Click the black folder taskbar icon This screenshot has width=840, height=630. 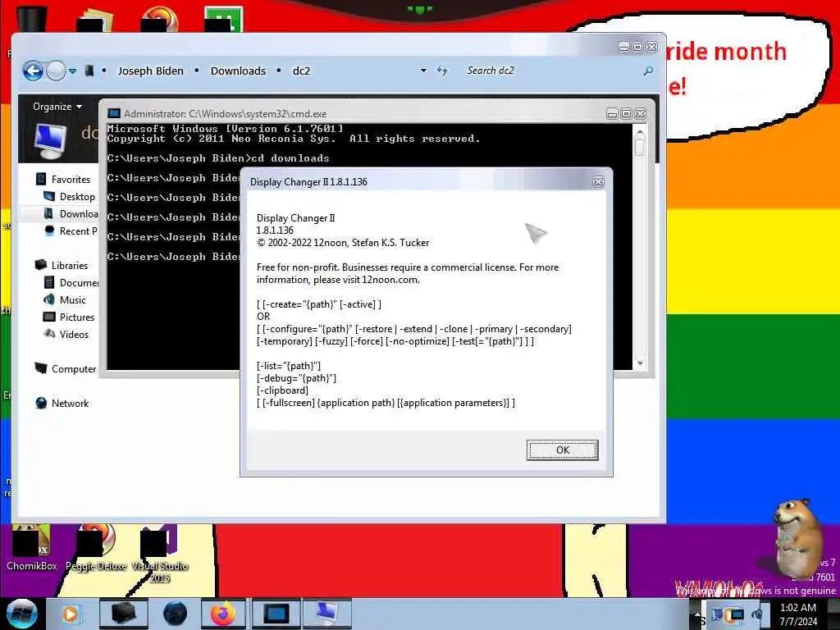tap(123, 614)
